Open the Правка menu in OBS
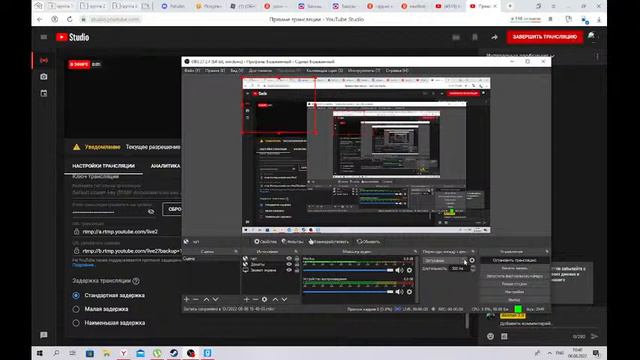The width and height of the screenshot is (640, 360). pyautogui.click(x=215, y=71)
